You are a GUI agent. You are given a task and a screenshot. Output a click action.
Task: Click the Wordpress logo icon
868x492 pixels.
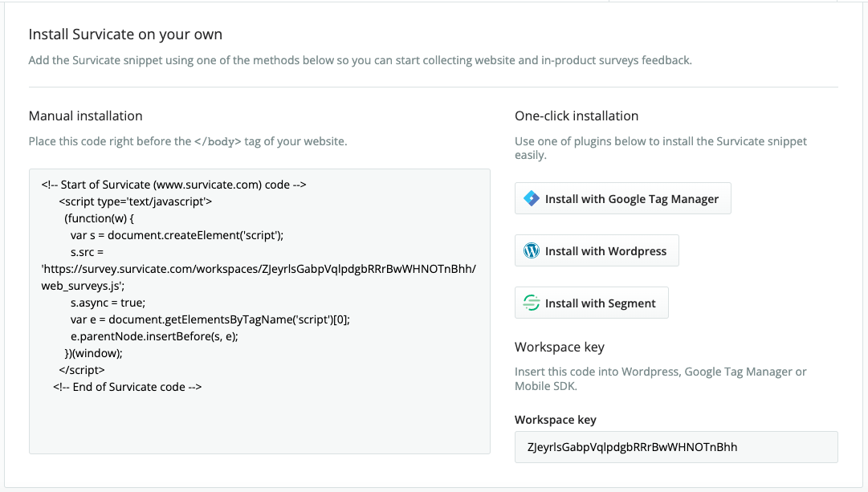(x=532, y=250)
